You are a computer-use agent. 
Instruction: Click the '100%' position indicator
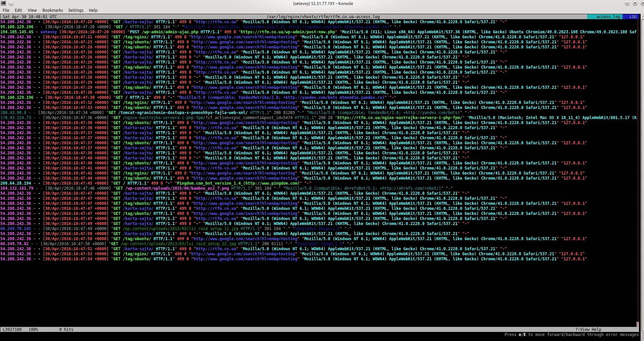point(33,330)
